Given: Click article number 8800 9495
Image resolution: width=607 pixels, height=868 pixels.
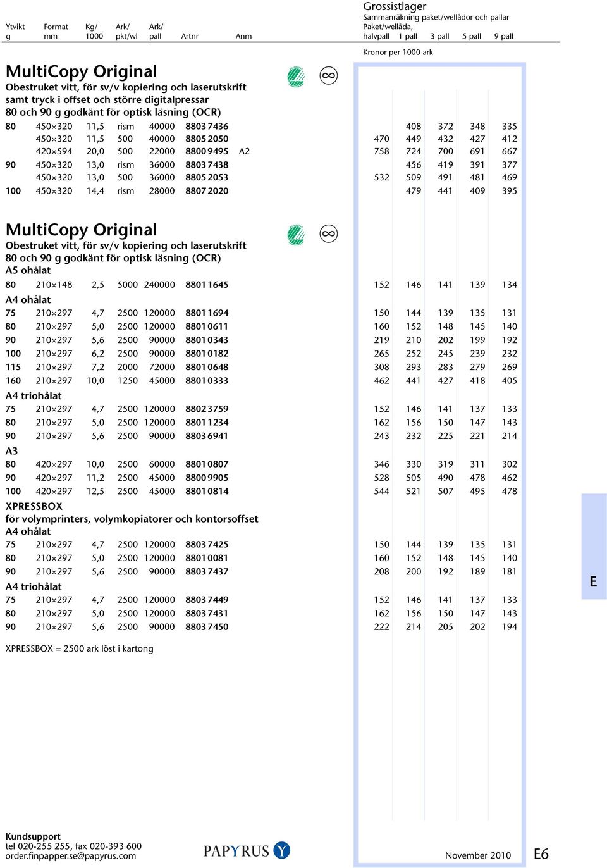Looking at the screenshot, I should coord(207,152).
